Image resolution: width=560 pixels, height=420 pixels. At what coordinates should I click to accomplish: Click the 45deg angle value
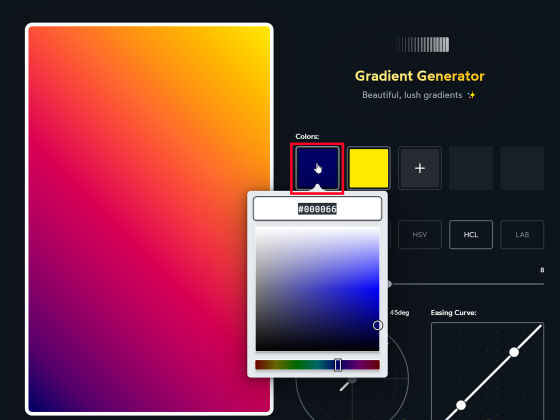[x=399, y=312]
